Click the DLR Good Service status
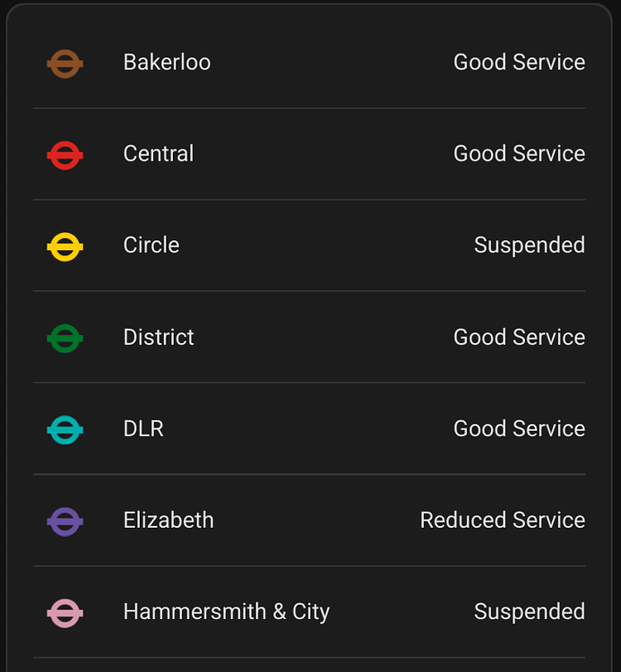 (x=519, y=428)
